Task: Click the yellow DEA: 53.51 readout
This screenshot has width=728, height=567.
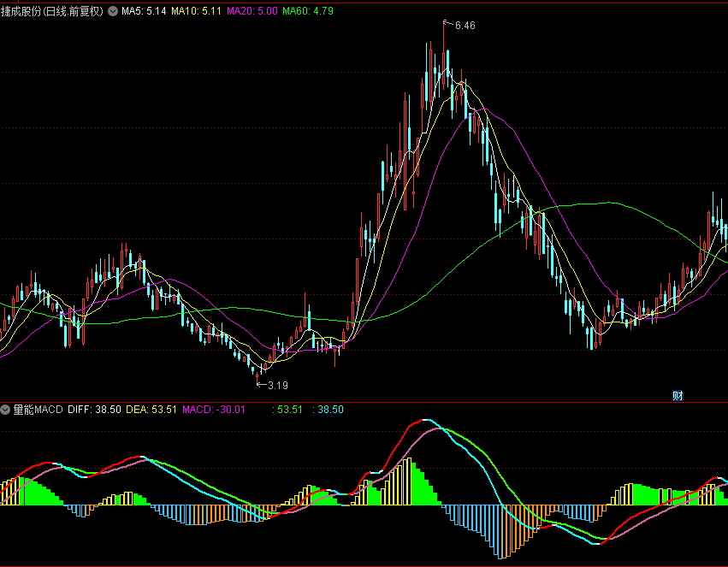Action: (151, 410)
